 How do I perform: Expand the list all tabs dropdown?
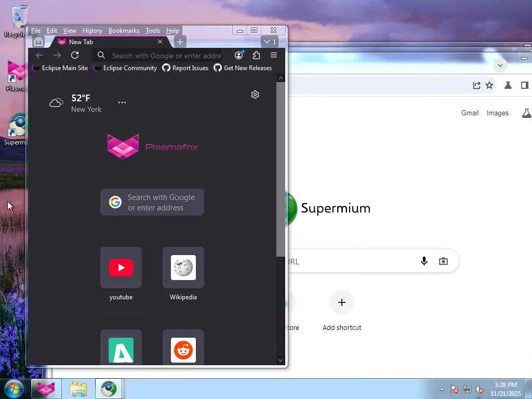click(x=270, y=42)
